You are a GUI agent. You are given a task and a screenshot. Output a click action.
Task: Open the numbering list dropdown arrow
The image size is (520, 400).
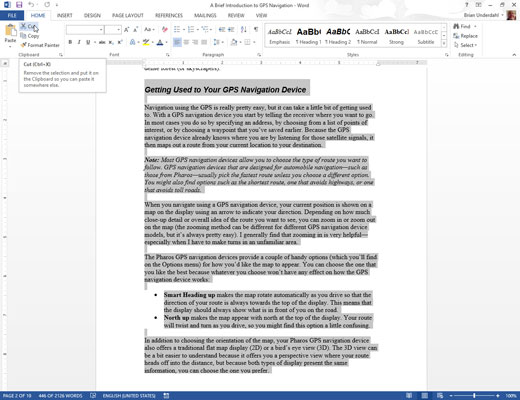(198, 30)
